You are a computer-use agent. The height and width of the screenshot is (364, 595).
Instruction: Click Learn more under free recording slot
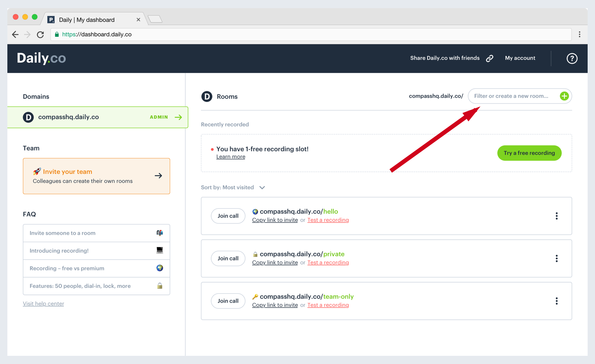pos(231,157)
